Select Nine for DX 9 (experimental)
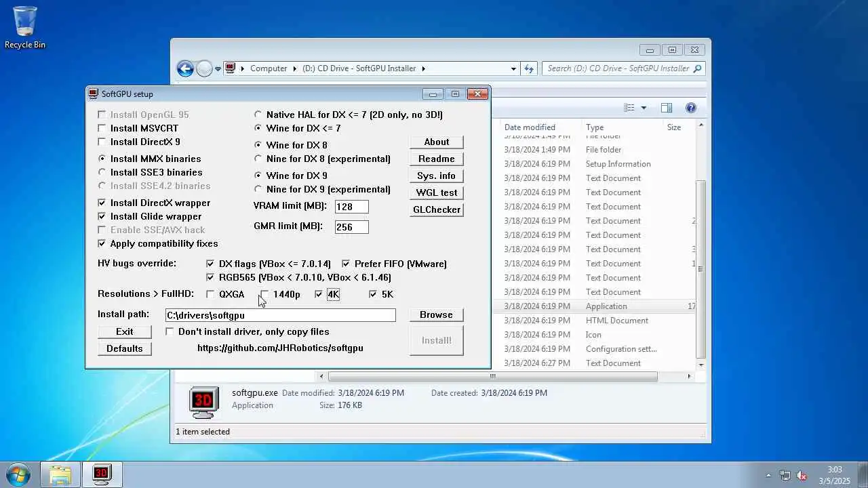 click(258, 189)
